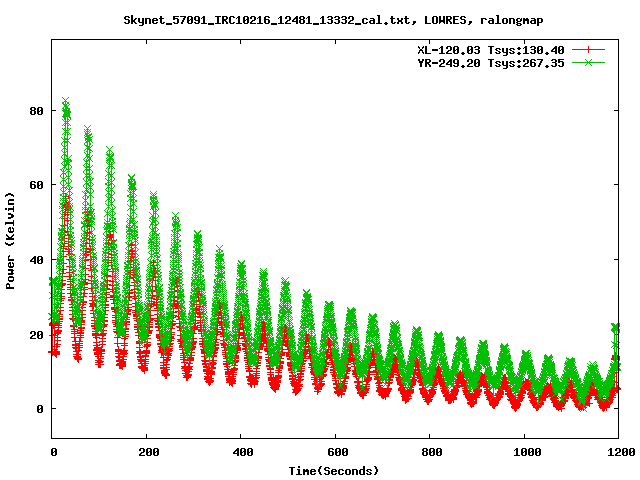The height and width of the screenshot is (480, 640).
Task: Click the x-axis tick label 400
Action: [243, 452]
